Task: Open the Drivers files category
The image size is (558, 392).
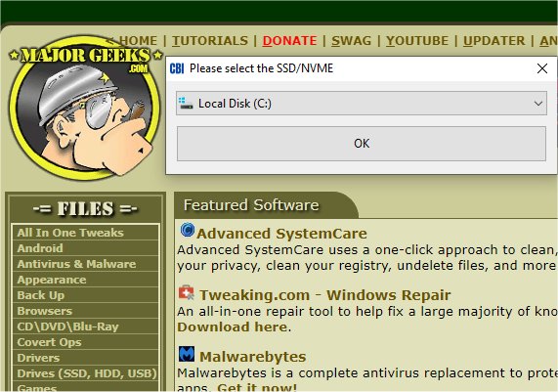Action: pyautogui.click(x=85, y=358)
